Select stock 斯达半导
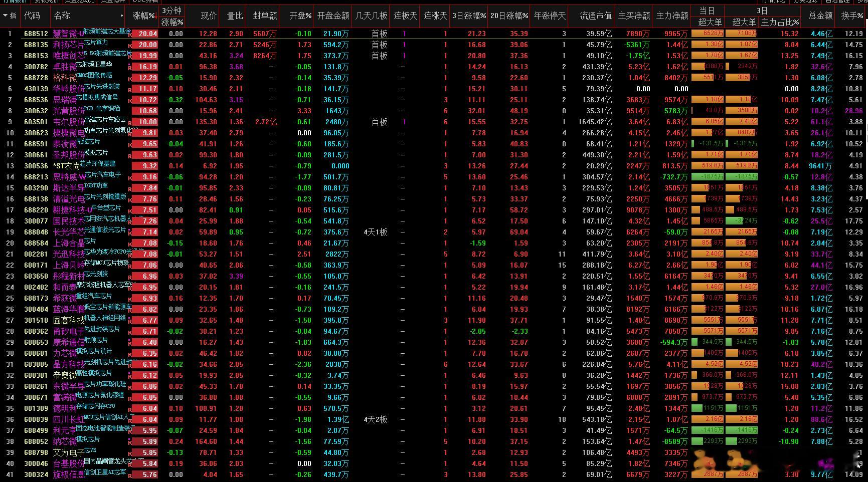Viewport: 868px width, 482px height. 69,188
